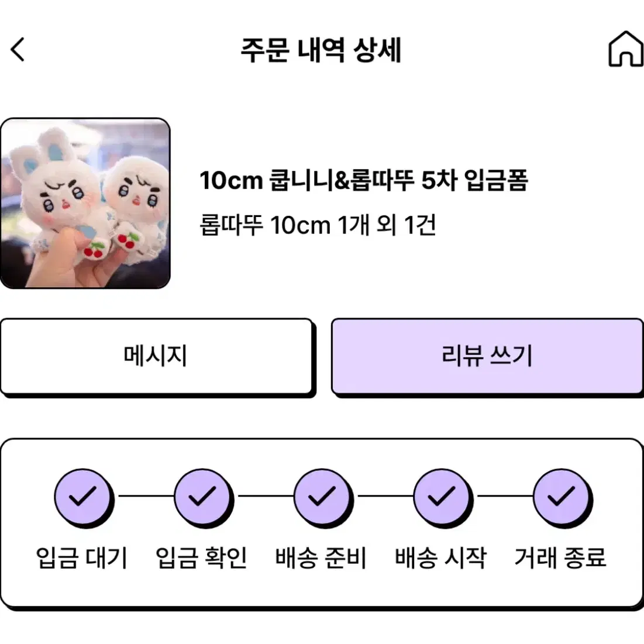Select the 배송 준비 checkmark circle
The height and width of the screenshot is (644, 644).
click(322, 497)
